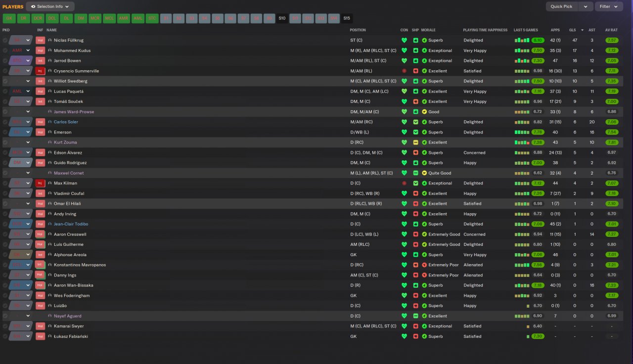633x364 pixels.
Task: Click the person icon beside Emerson
Action: [x=50, y=132]
